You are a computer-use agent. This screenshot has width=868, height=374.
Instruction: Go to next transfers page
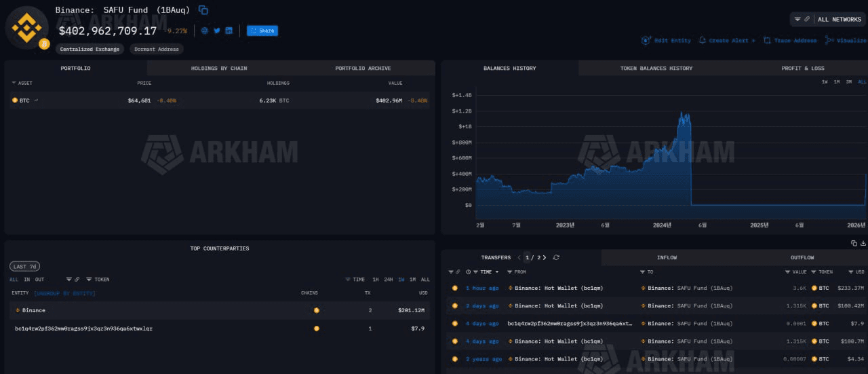point(545,258)
